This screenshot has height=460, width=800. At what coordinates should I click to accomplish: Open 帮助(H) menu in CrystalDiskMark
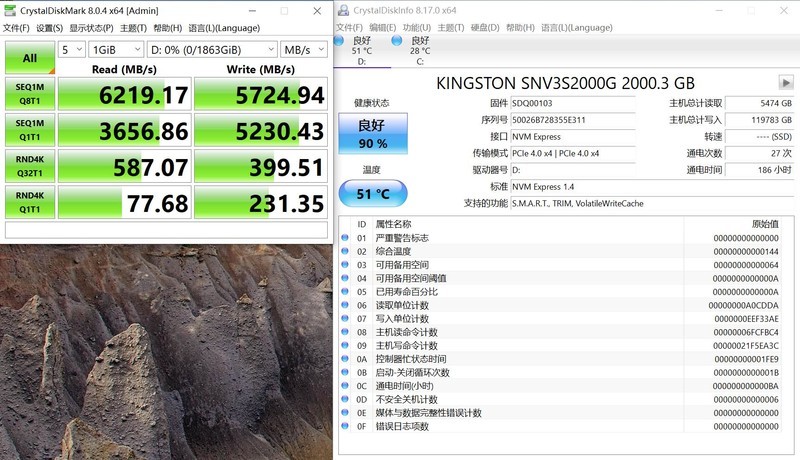pos(167,28)
